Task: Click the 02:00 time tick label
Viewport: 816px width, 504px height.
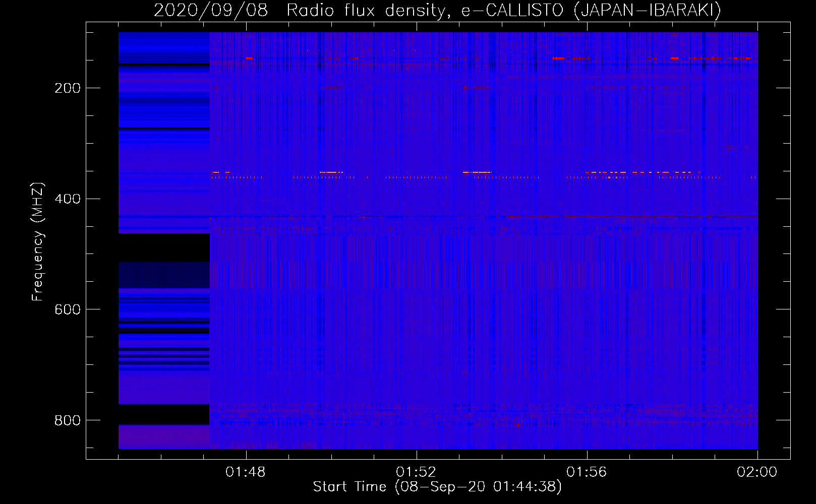Action: pos(757,472)
